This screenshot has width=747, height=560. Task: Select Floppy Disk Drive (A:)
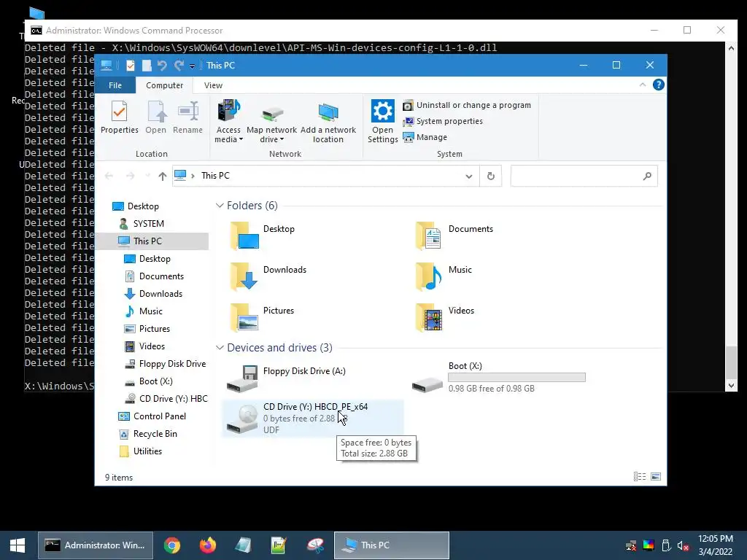[x=287, y=378]
